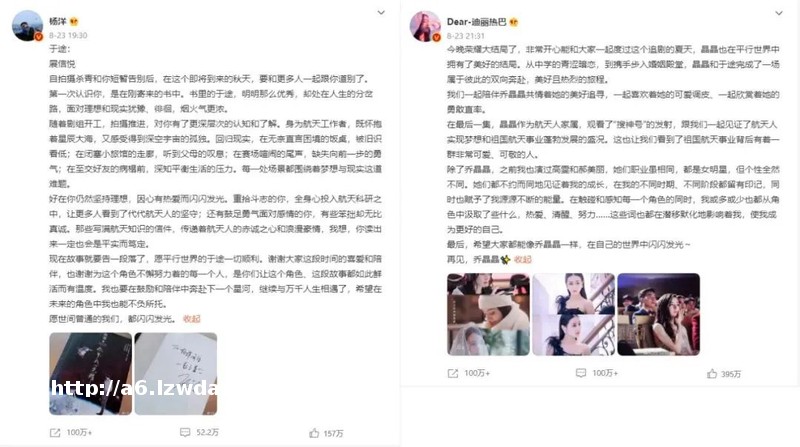Open comments icon on 迪丽热巴's post
Image resolution: width=800 pixels, height=447 pixels.
coord(581,373)
